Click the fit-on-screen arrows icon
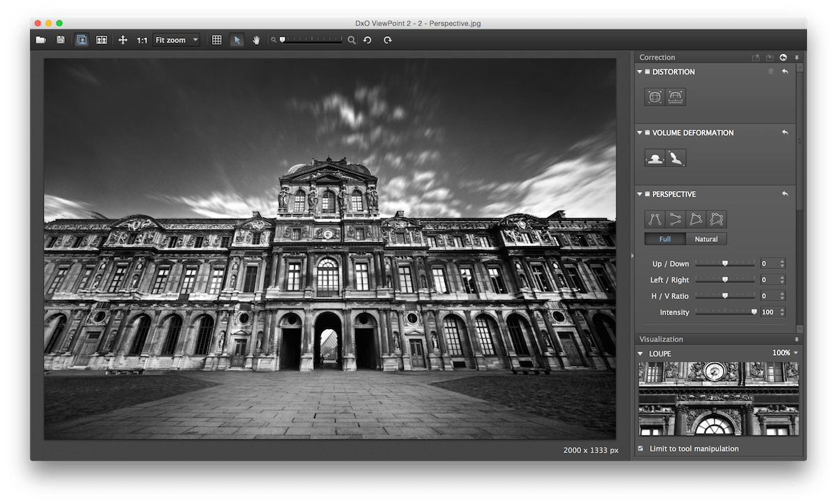Screen dimensions: 837x504 pos(123,40)
